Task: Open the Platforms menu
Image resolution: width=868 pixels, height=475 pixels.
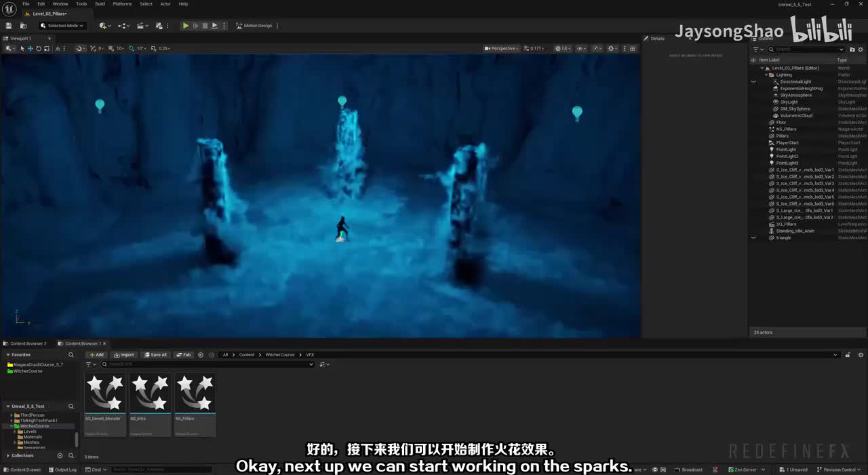Action: coord(122,4)
